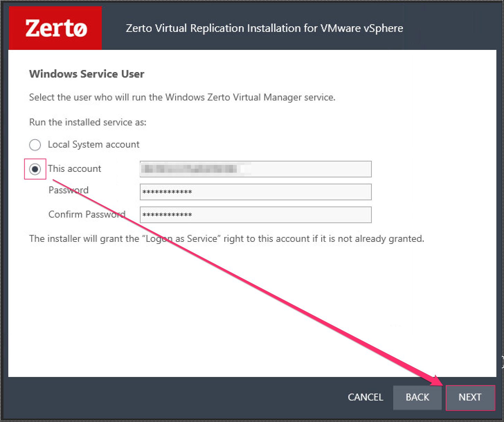Click the BACK button

[x=417, y=397]
